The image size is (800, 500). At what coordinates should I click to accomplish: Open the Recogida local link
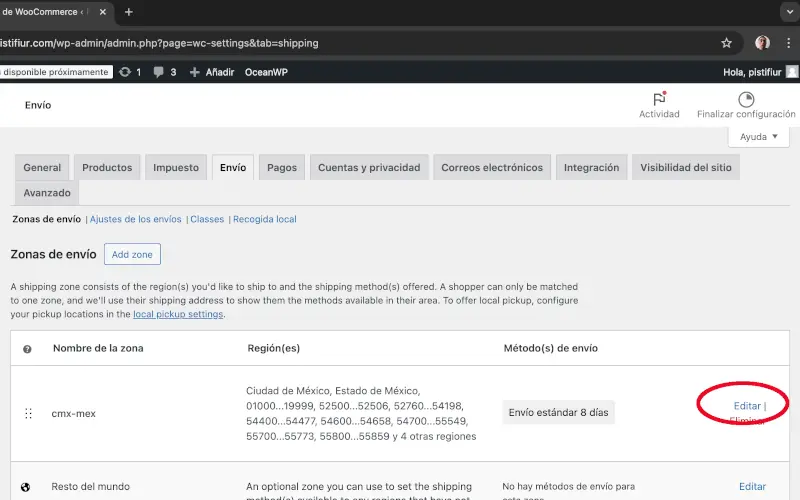(x=265, y=219)
